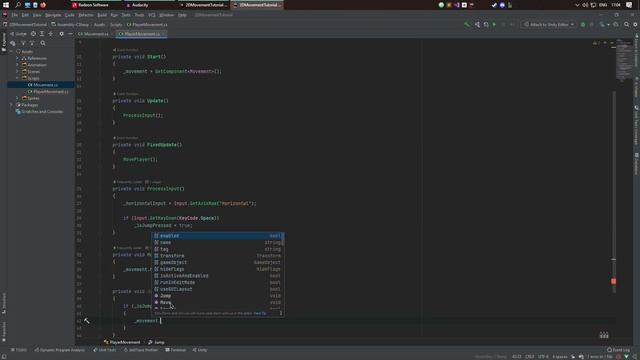Choose 'hideFlags' from the completion list
Screen dimensions: 640x360
pyautogui.click(x=218, y=269)
